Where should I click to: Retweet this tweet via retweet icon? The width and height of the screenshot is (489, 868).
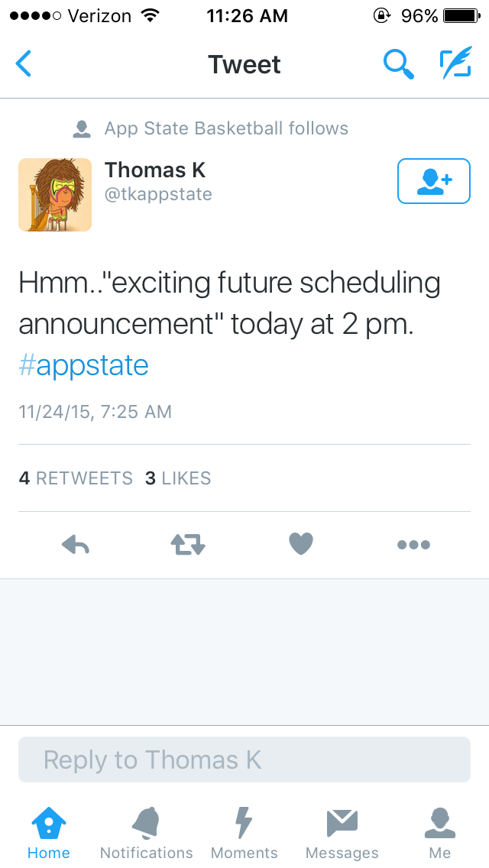coord(188,545)
